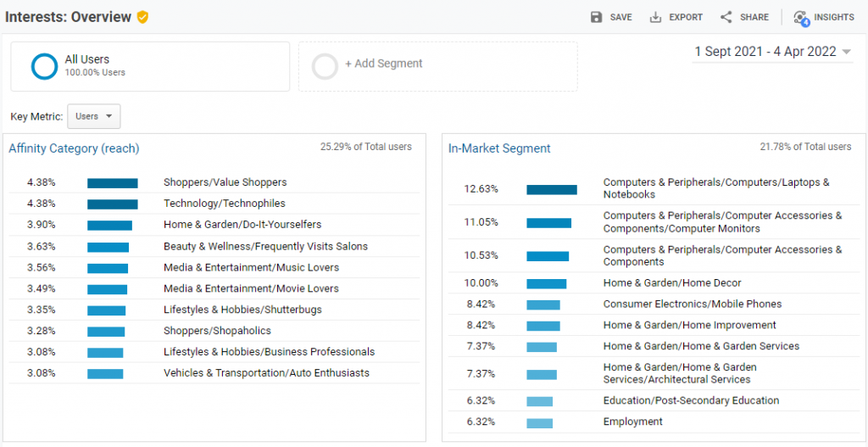868x447 pixels.
Task: Click the 1 Sept 2021 - 4 Apr 2022 date text
Action: click(x=765, y=52)
